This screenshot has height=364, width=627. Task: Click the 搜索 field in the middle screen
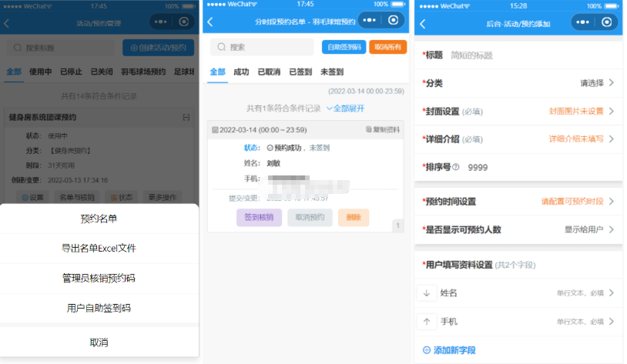click(x=262, y=47)
